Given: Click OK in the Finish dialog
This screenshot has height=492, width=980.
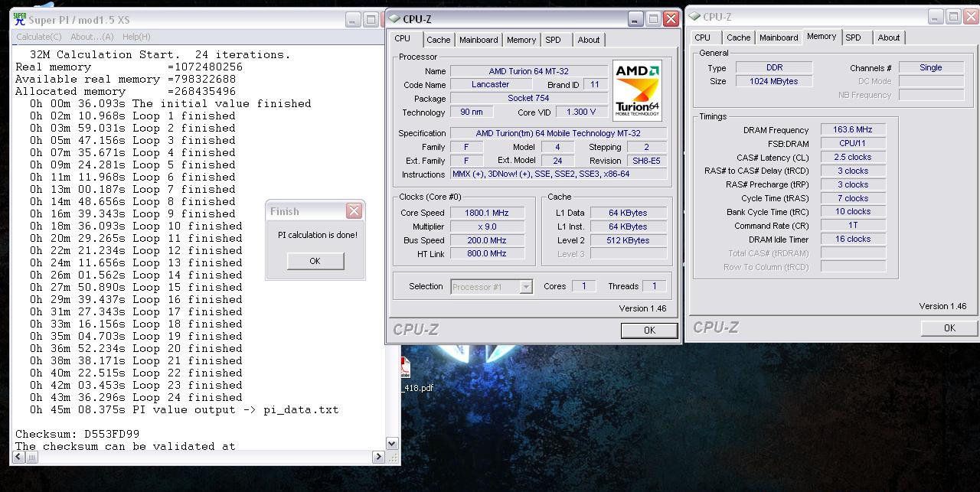Looking at the screenshot, I should (315, 261).
